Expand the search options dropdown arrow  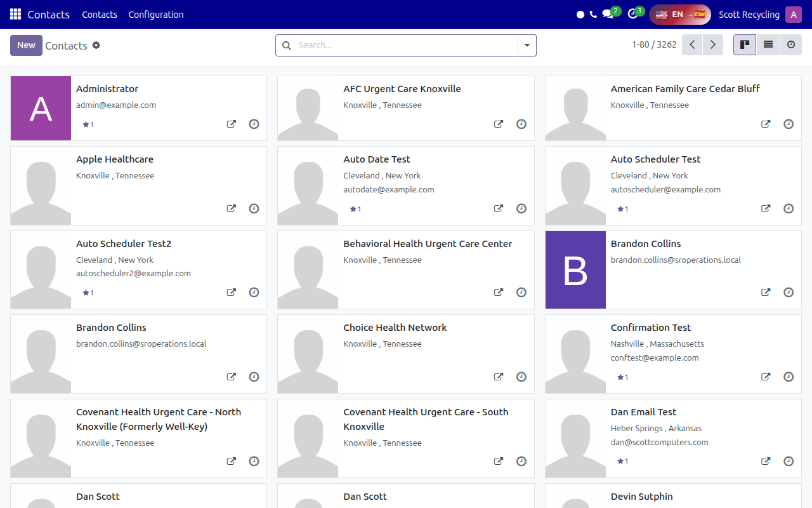pyautogui.click(x=527, y=45)
